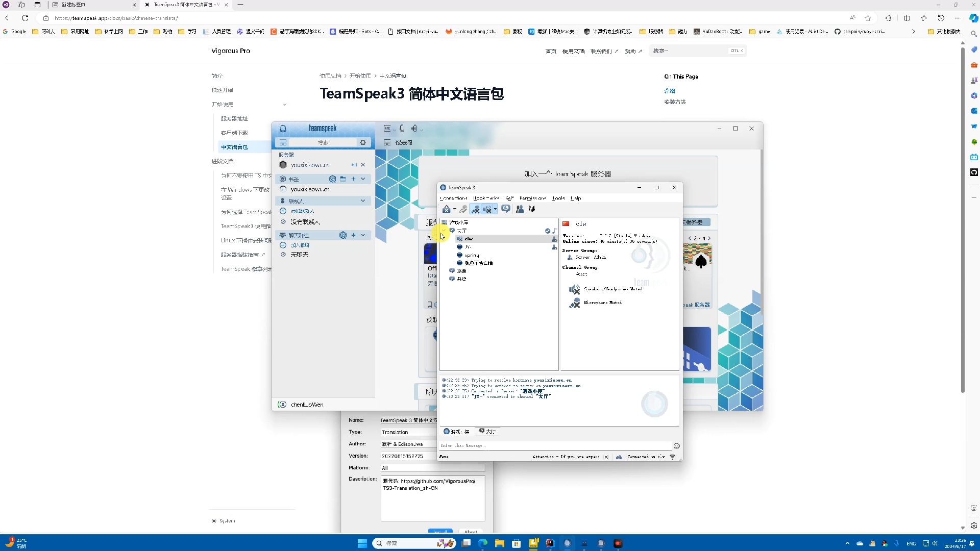Select user spring in the channel tree
The image size is (980, 551).
[x=472, y=255]
